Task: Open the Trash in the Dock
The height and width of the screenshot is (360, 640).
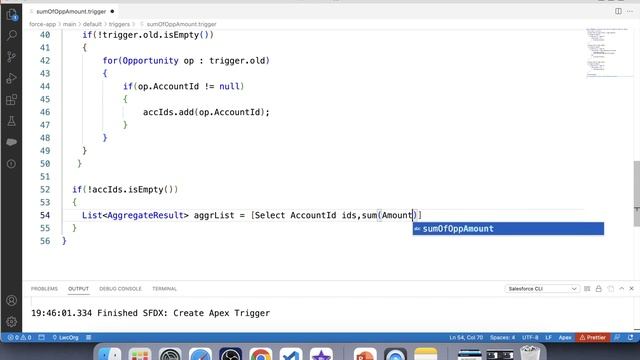Action: tap(530, 353)
